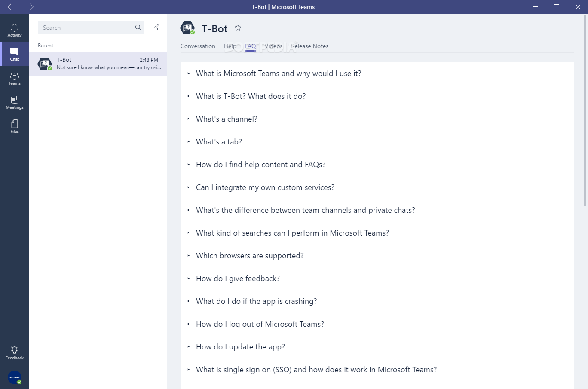Expand arrow for 'What is T-Bot?' question

point(189,96)
